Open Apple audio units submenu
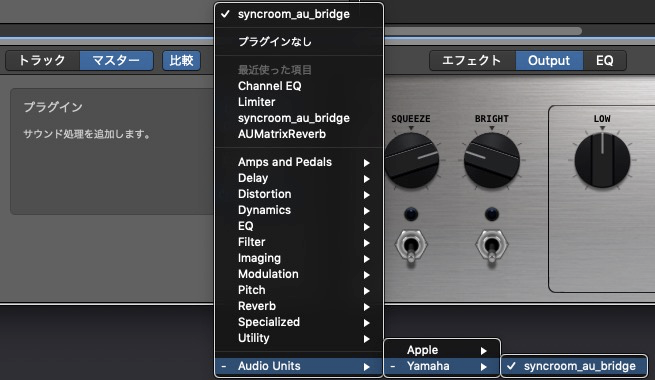655x380 pixels. tap(442, 350)
